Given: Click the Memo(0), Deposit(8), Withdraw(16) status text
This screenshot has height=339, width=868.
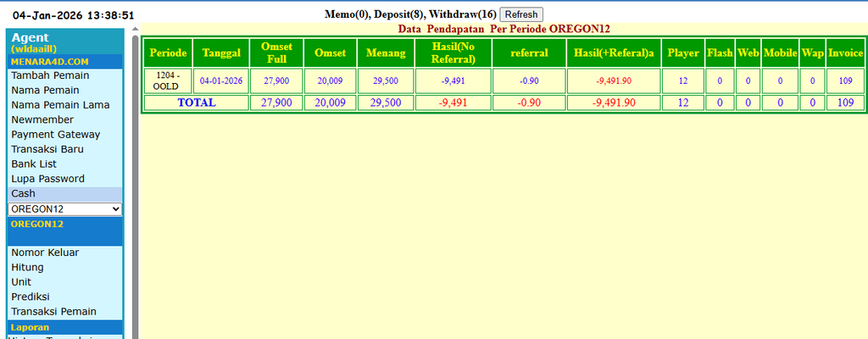Looking at the screenshot, I should 410,14.
